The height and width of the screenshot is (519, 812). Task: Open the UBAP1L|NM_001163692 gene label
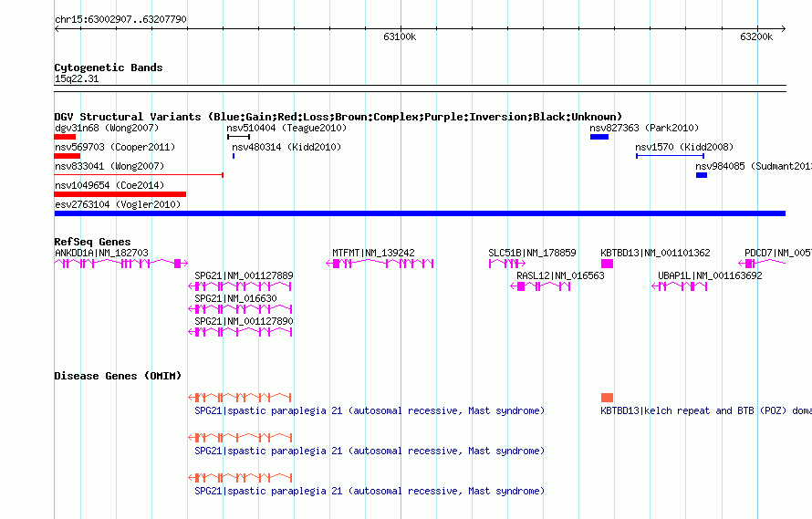point(710,275)
